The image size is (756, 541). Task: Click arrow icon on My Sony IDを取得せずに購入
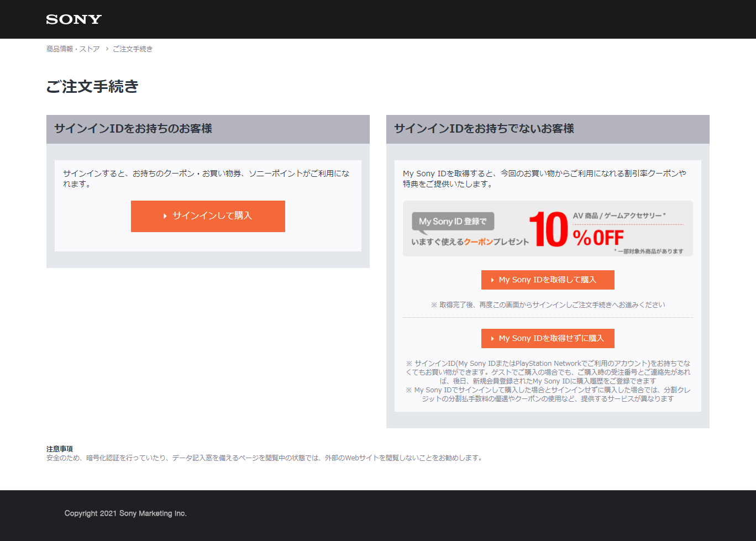coord(492,339)
